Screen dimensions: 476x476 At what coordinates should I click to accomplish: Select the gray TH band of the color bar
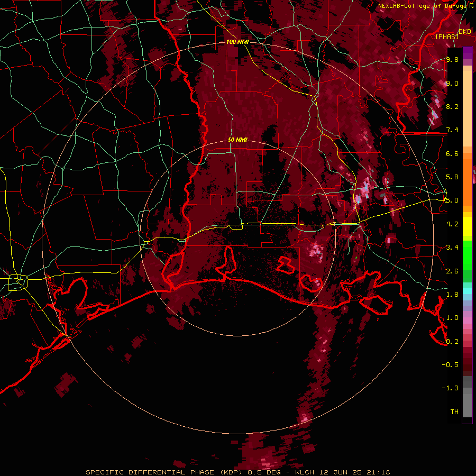[467, 406]
